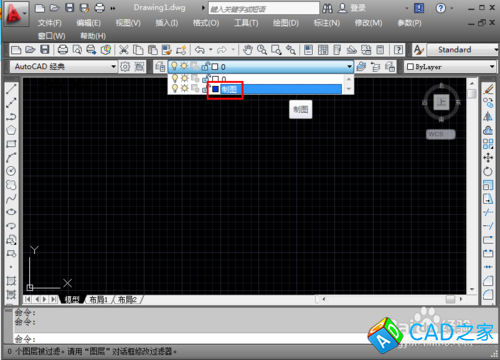Select the Circle drawing tool
The image size is (500, 360).
(11, 171)
